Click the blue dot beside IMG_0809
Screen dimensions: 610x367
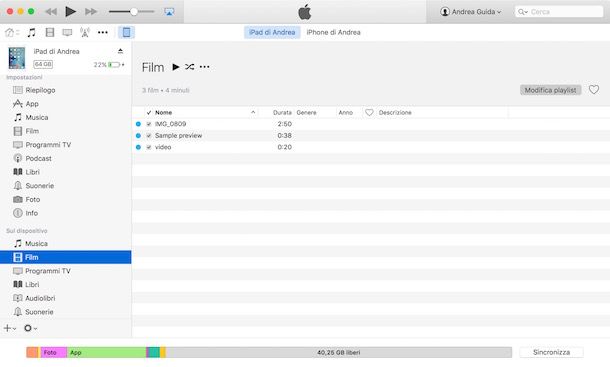[138, 124]
